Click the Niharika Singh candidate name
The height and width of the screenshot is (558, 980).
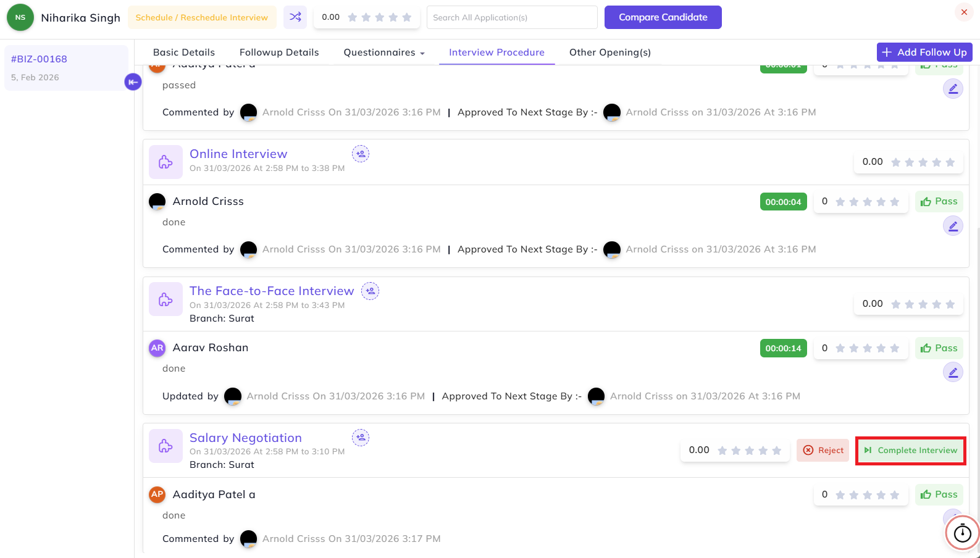(x=80, y=17)
